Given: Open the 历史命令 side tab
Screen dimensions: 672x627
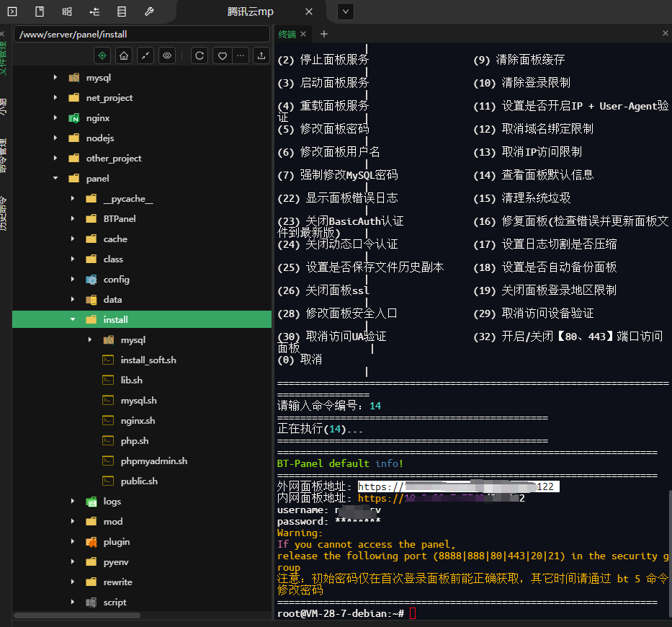Looking at the screenshot, I should pos(4,213).
